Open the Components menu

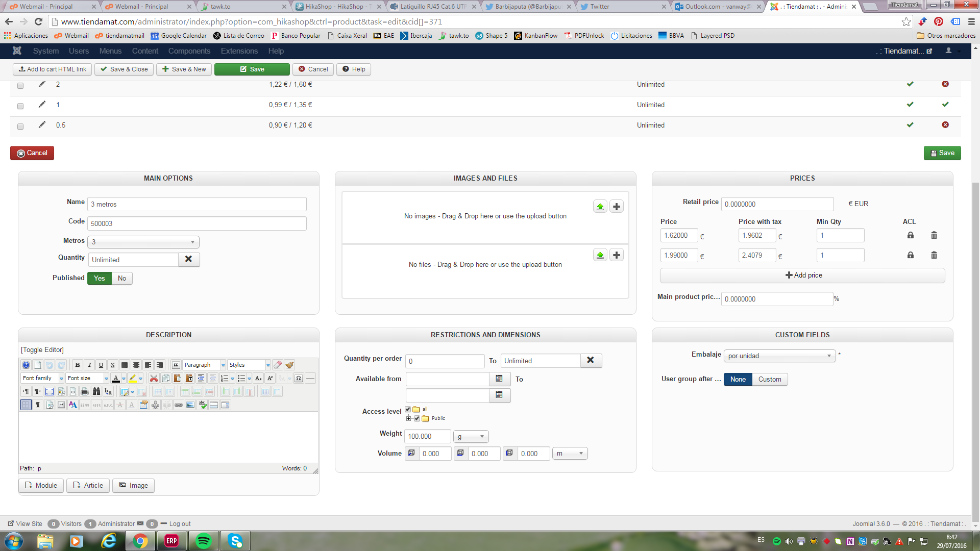click(189, 51)
